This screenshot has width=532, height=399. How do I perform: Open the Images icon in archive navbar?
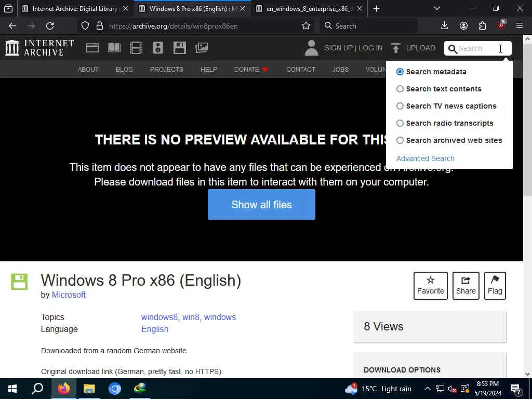[202, 48]
